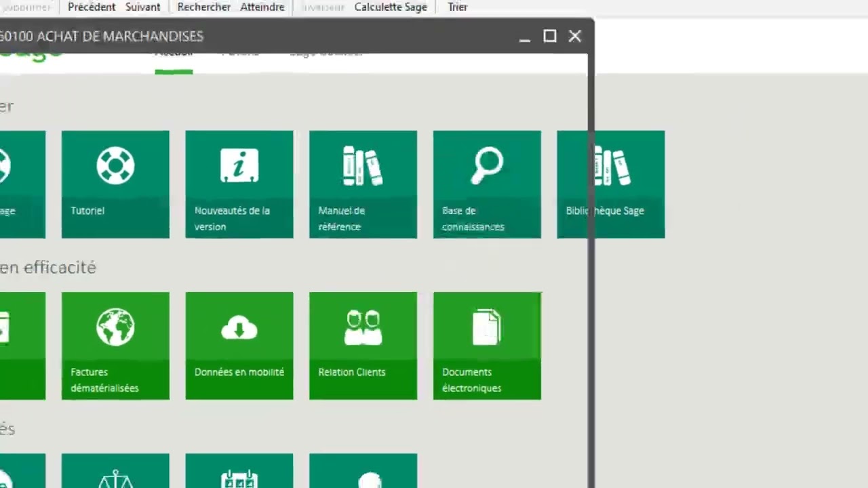Viewport: 868px width, 488px height.
Task: Click Précédent in the toolbar
Action: [92, 7]
